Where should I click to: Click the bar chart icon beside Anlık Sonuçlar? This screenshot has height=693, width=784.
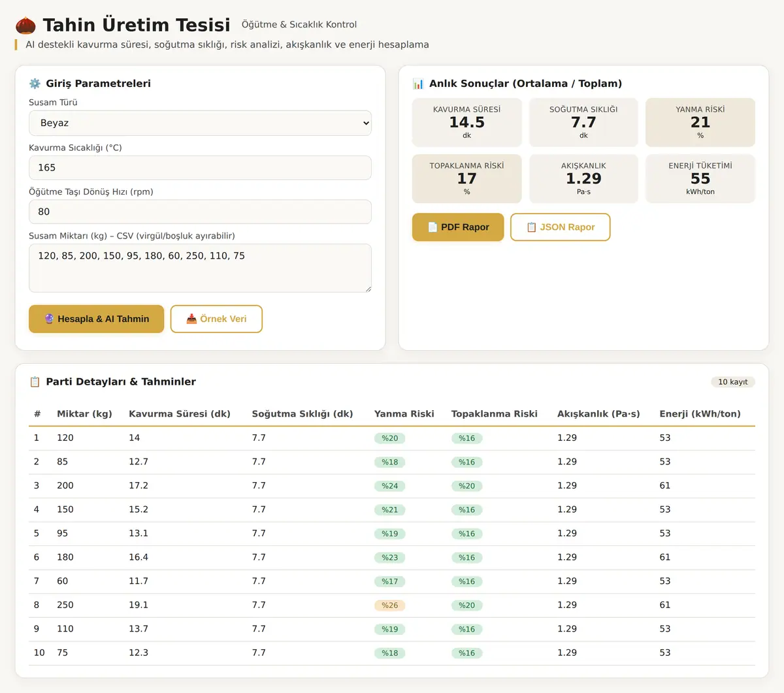(418, 84)
